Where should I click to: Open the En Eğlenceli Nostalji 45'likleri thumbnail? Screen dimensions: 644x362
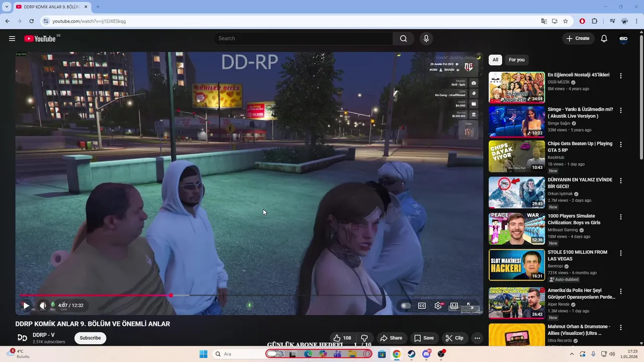click(517, 87)
